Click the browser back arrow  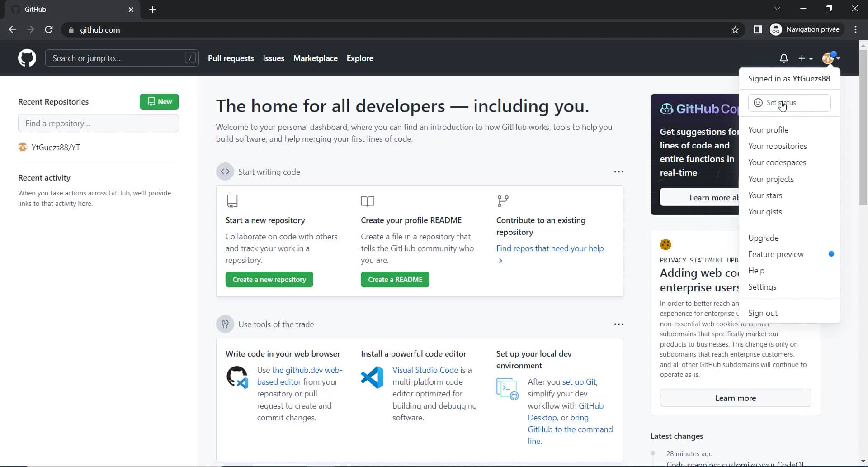click(12, 29)
